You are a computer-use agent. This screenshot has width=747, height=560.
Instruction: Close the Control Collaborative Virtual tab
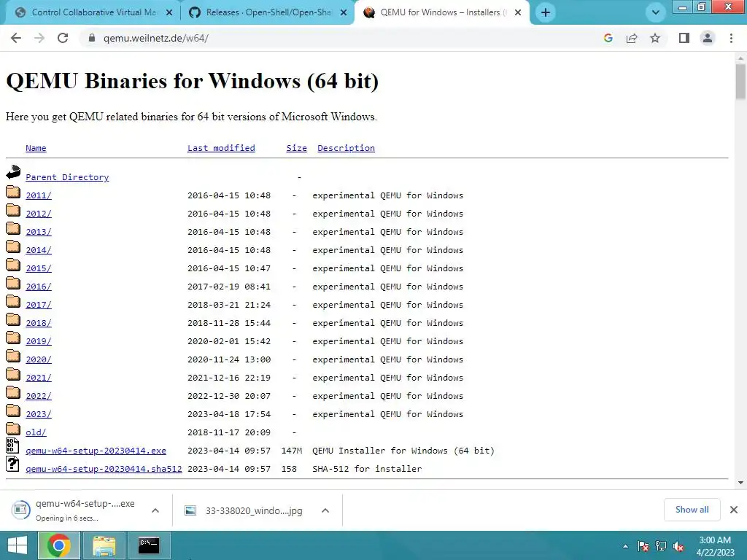click(169, 13)
